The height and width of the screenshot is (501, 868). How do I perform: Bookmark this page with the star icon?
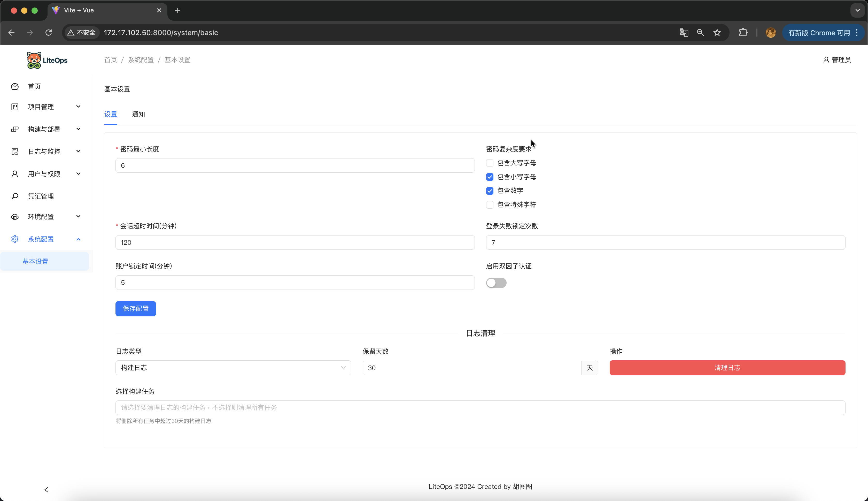(x=717, y=33)
